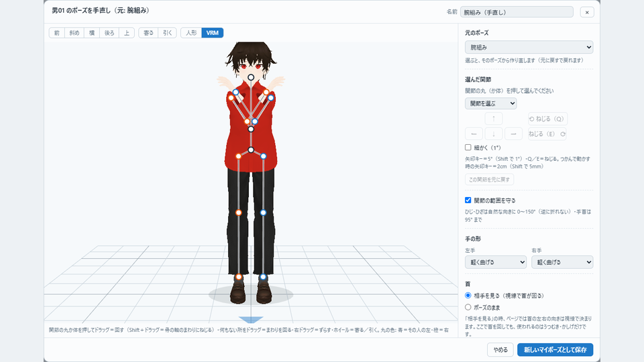Open the 元のポーズ dropdown showing 腕組み
This screenshot has height=362, width=644.
point(529,47)
